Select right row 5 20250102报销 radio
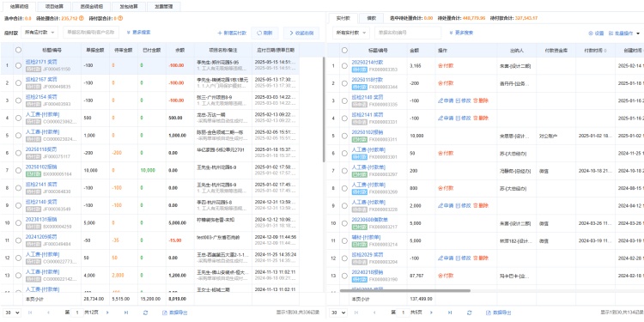The width and height of the screenshot is (644, 322). (x=344, y=136)
